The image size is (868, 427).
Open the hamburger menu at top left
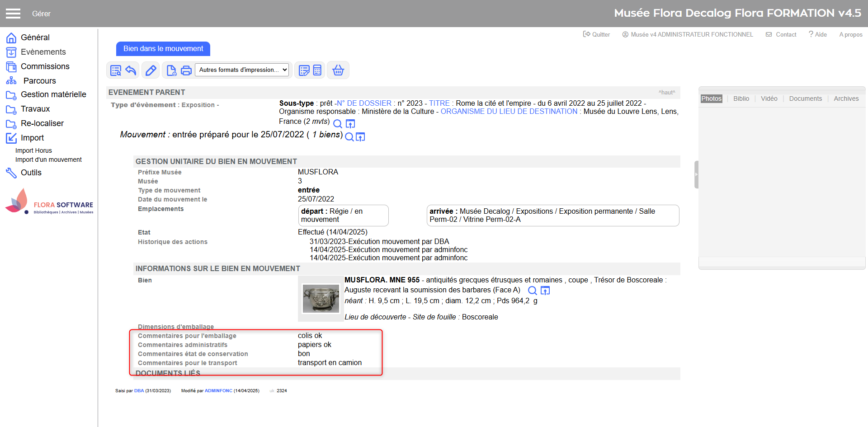[13, 14]
